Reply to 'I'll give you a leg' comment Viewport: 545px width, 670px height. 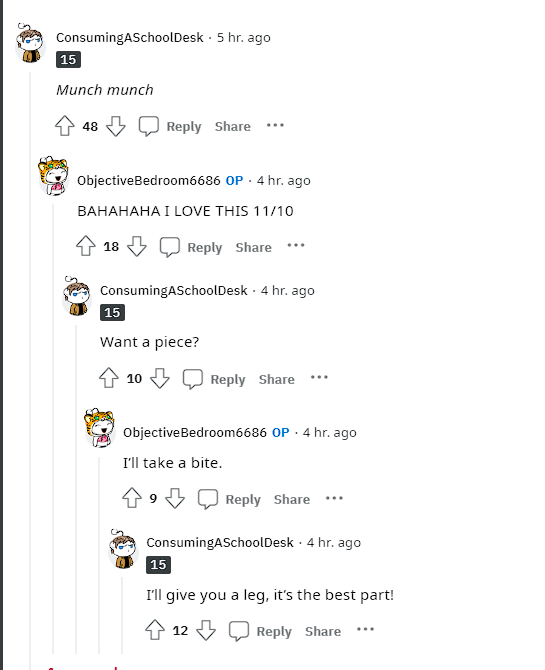274,632
